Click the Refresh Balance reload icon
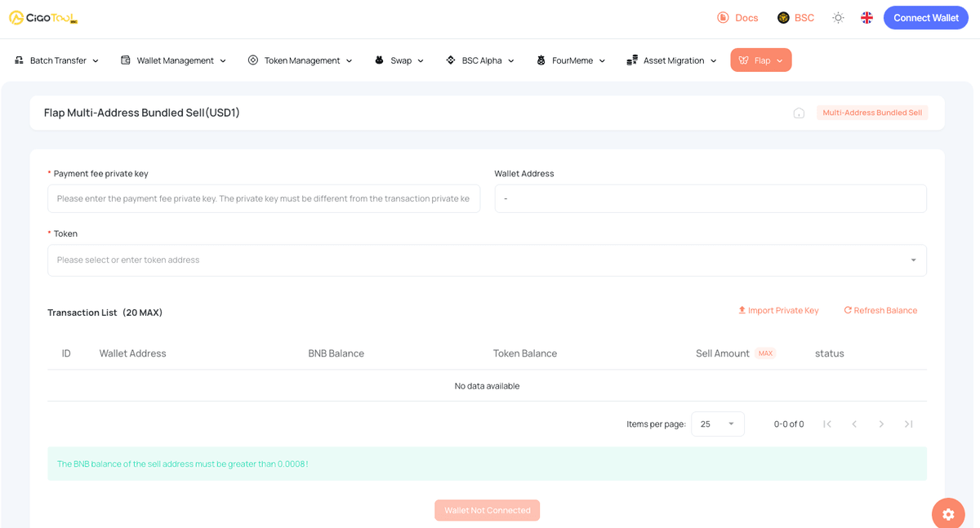 (848, 310)
